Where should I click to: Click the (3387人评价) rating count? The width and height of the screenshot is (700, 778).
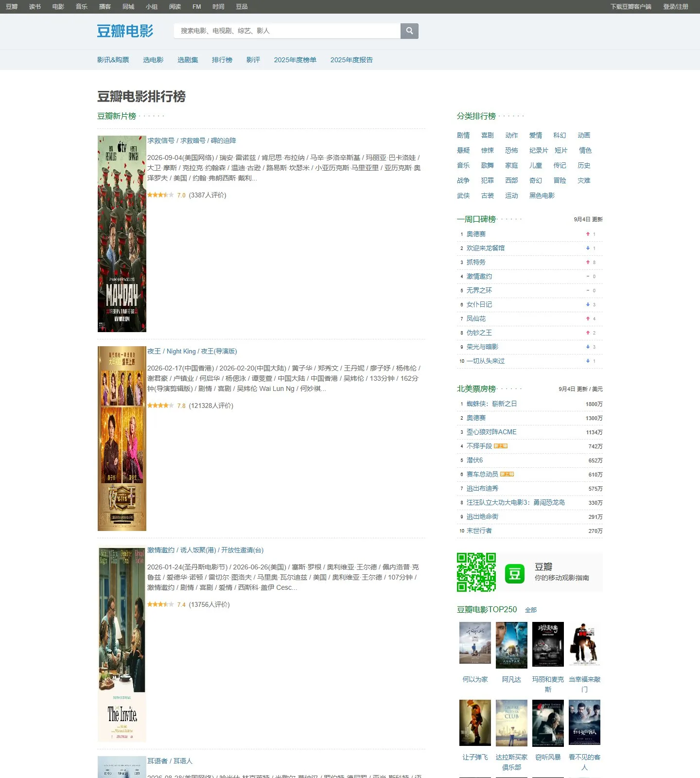tap(208, 195)
